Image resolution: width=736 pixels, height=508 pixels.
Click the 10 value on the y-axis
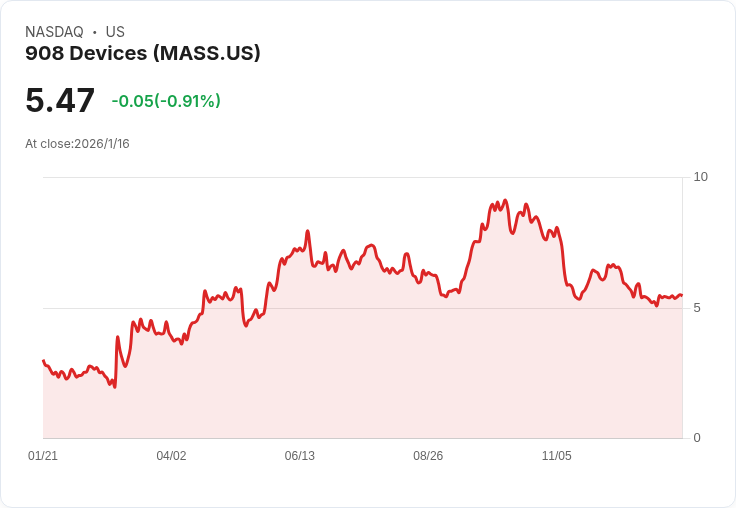coord(700,177)
